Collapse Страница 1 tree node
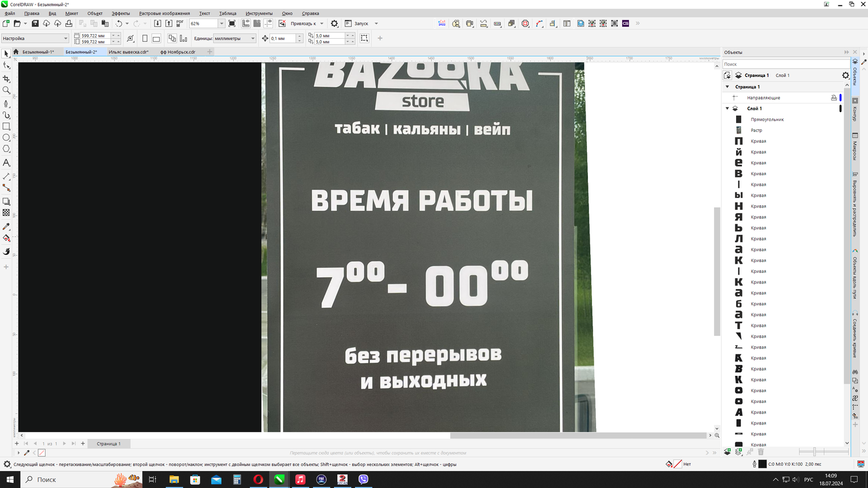Viewport: 868px width, 488px height. (727, 87)
